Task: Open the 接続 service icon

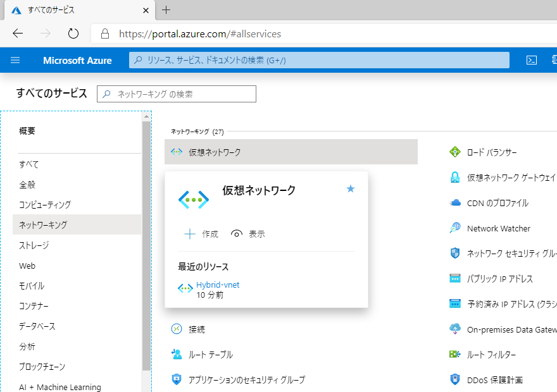Action: click(177, 329)
